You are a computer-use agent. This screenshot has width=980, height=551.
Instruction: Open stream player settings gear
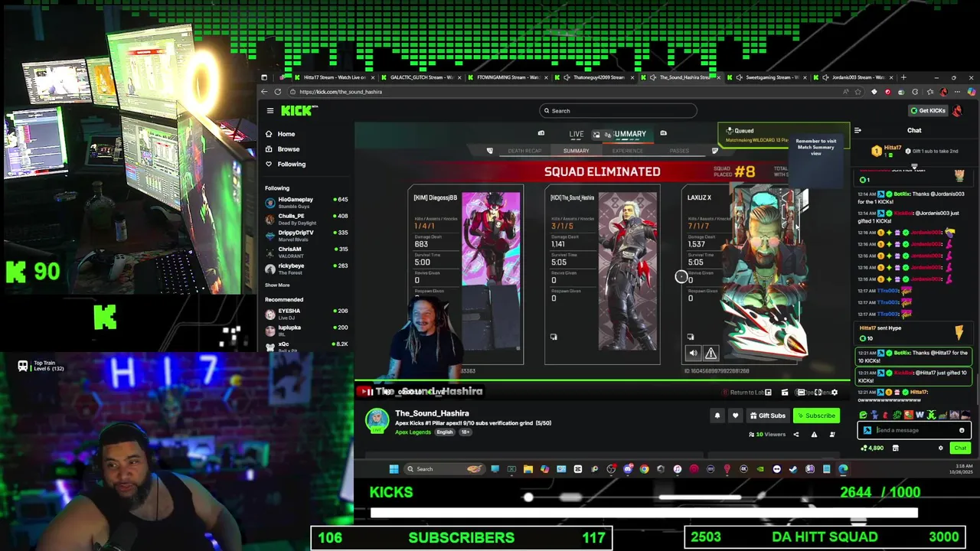tap(834, 392)
